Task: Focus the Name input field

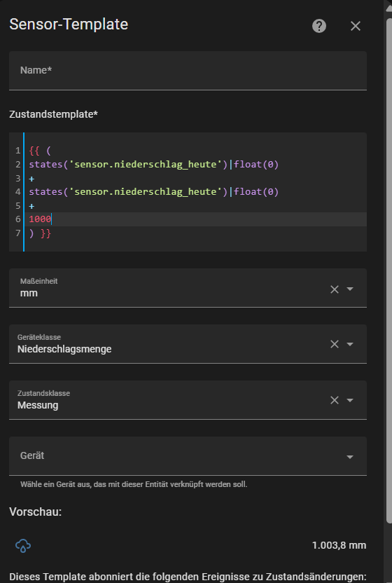Action: pyautogui.click(x=188, y=71)
